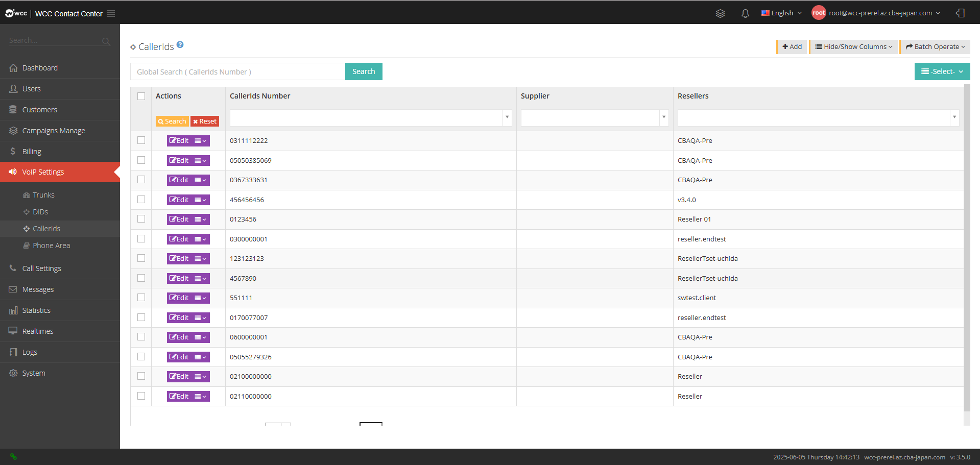Click the Phone Area book icon
The width and height of the screenshot is (980, 465).
pos(27,246)
